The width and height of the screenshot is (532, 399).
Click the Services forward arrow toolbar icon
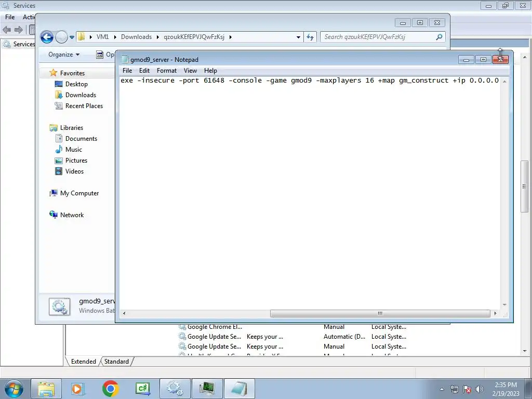click(x=19, y=30)
